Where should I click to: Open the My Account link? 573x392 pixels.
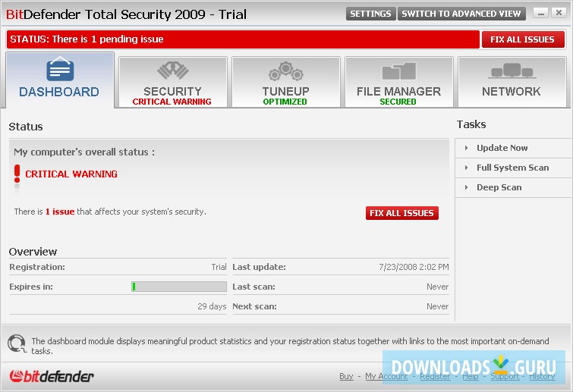(386, 376)
